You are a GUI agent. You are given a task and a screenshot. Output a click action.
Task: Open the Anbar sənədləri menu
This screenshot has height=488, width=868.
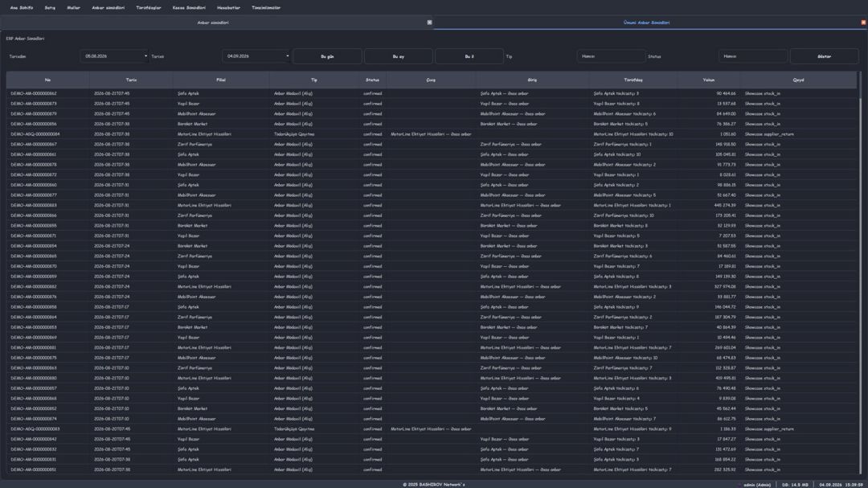(x=108, y=8)
